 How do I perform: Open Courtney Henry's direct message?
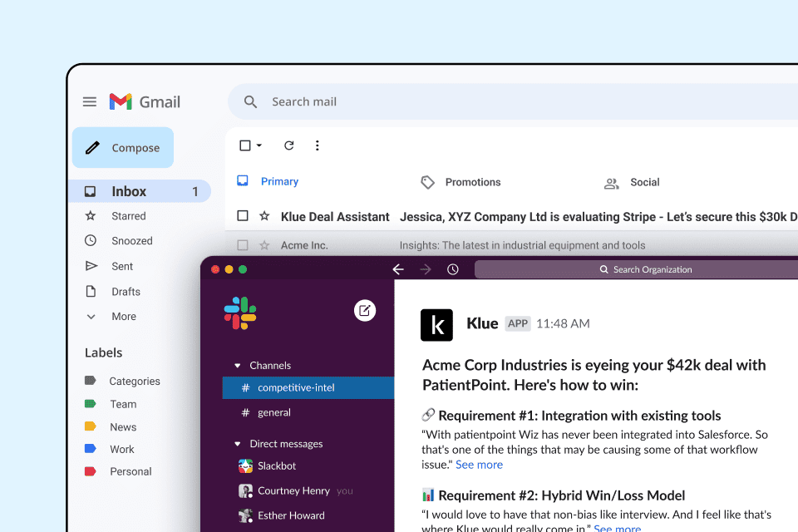(293, 490)
